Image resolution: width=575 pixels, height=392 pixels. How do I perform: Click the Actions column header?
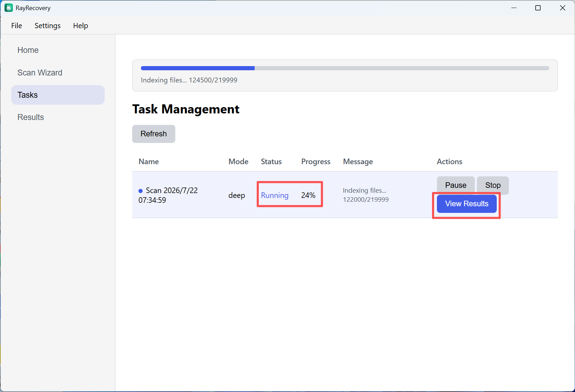click(x=449, y=162)
